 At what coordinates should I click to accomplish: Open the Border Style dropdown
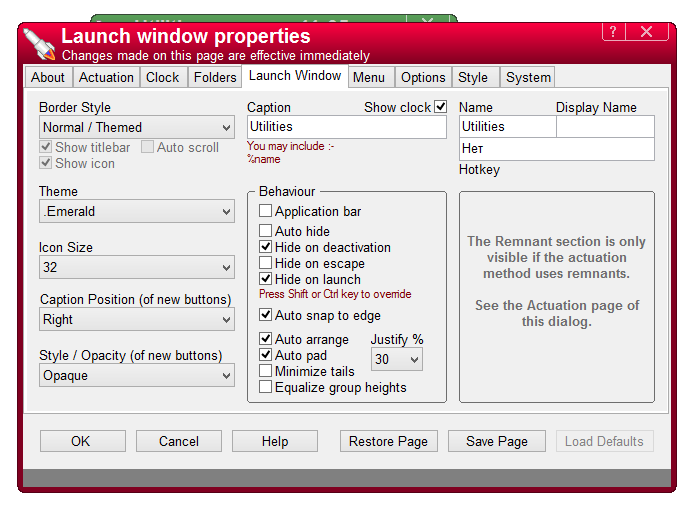pyautogui.click(x=137, y=127)
